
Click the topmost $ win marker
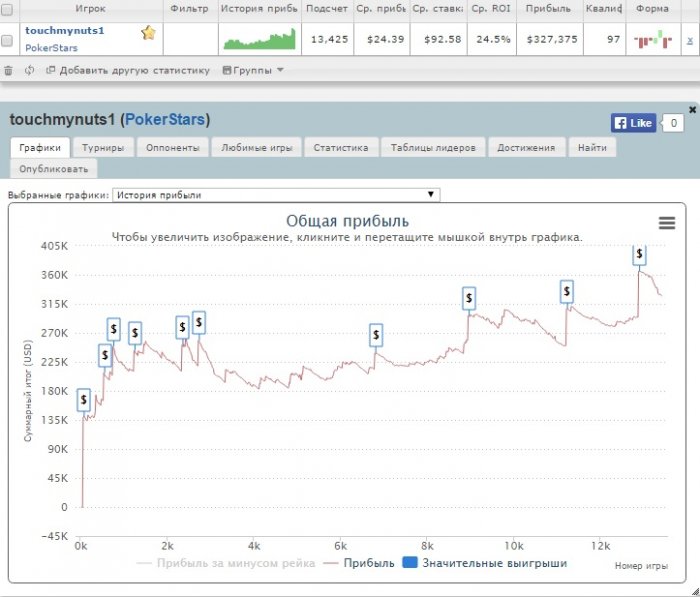(639, 255)
